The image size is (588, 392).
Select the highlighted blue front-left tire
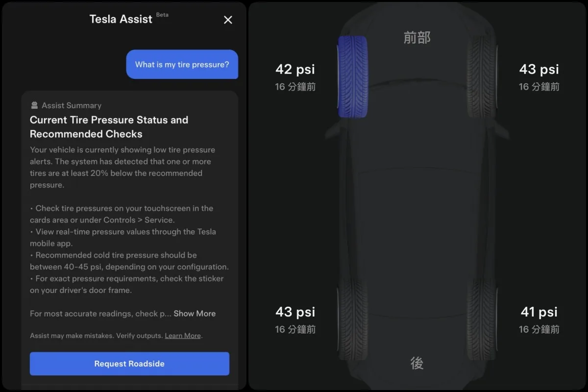[353, 76]
